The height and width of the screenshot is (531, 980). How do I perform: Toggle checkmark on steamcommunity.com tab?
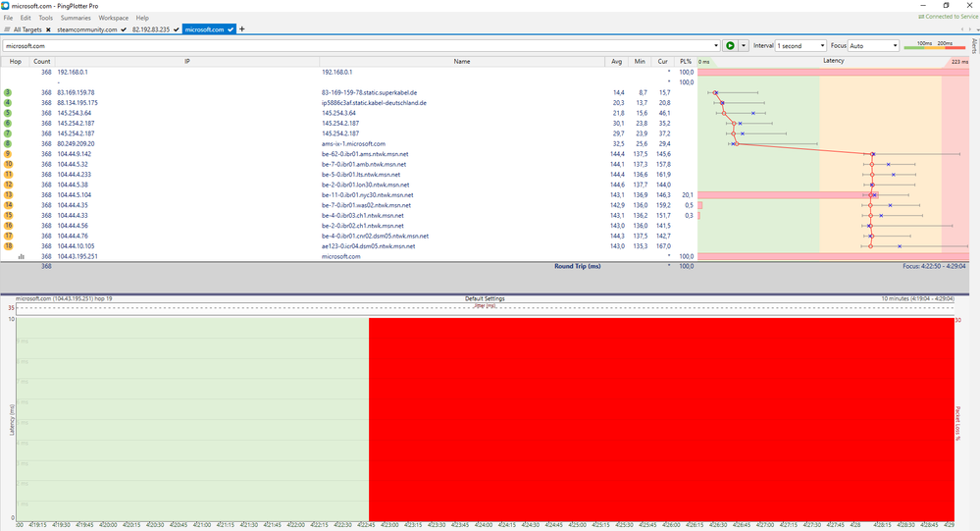coord(124,29)
